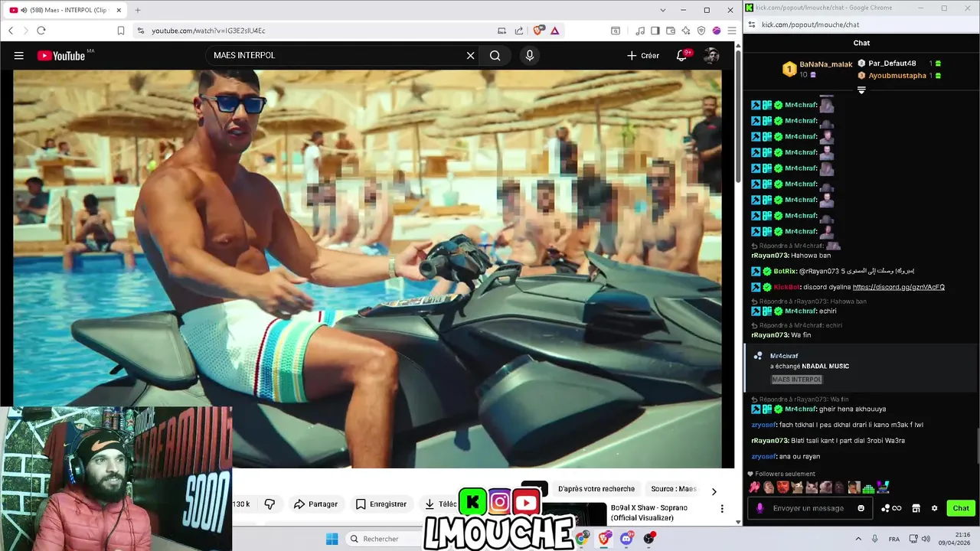Screen dimensions: 980x551
Task: Download the video with Télécharger button
Action: pyautogui.click(x=440, y=504)
